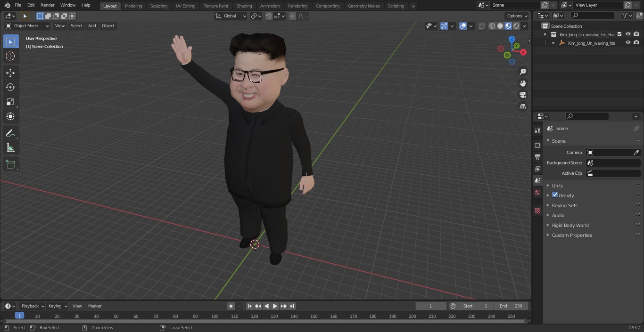Switch to the Sculpting workspace tab
644x332 pixels.
tap(159, 6)
